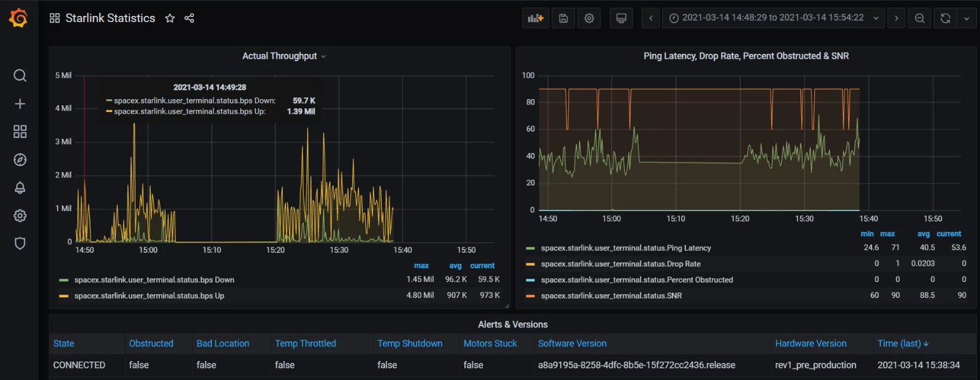The image size is (980, 380).
Task: Sort table by Temp Throttled column
Action: pyautogui.click(x=306, y=343)
